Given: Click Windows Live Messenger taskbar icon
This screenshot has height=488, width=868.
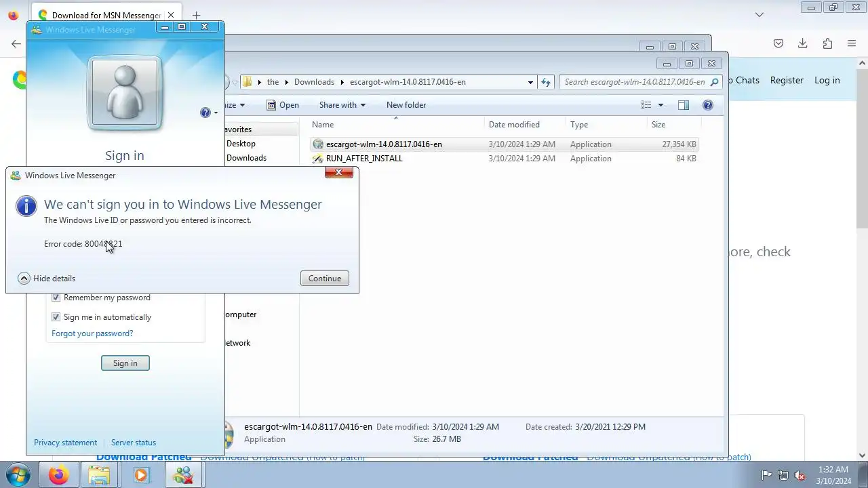Looking at the screenshot, I should coord(183,475).
